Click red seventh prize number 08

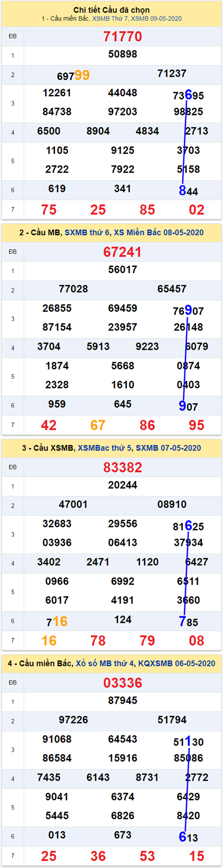click(197, 641)
